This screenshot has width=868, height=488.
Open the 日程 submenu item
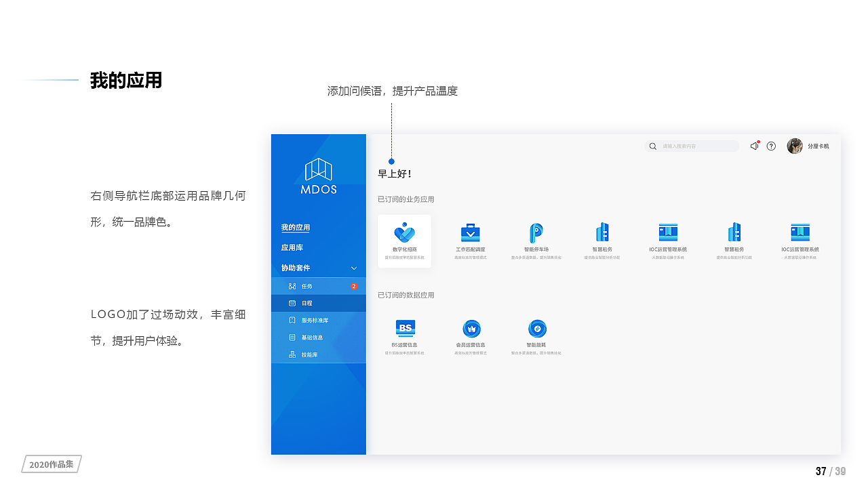(319, 303)
